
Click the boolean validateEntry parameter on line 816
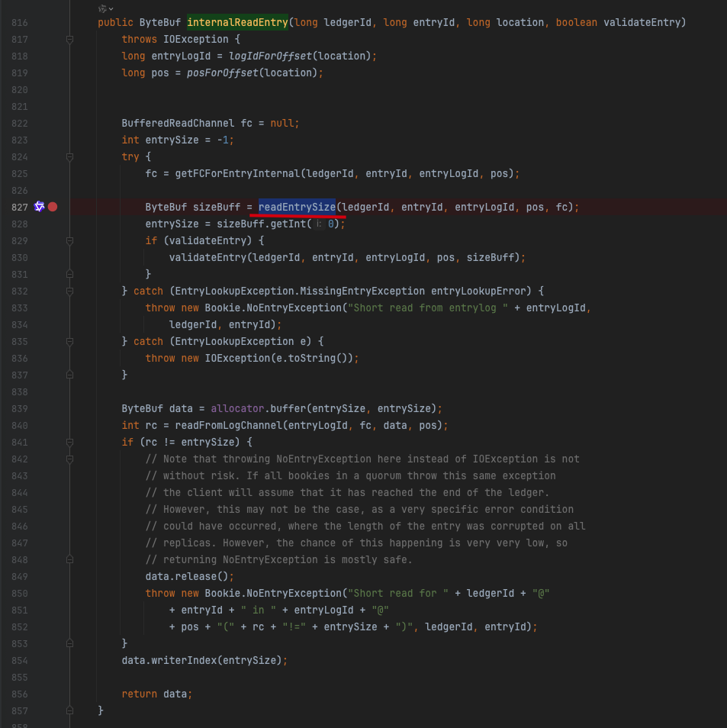click(x=618, y=22)
